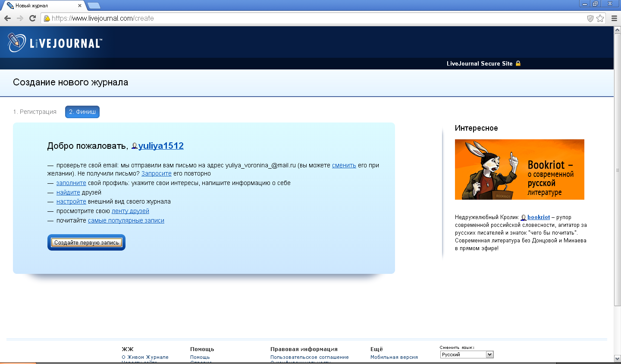Image resolution: width=621 pixels, height=364 pixels.
Task: Click the user head icon beside bookriot
Action: (524, 218)
